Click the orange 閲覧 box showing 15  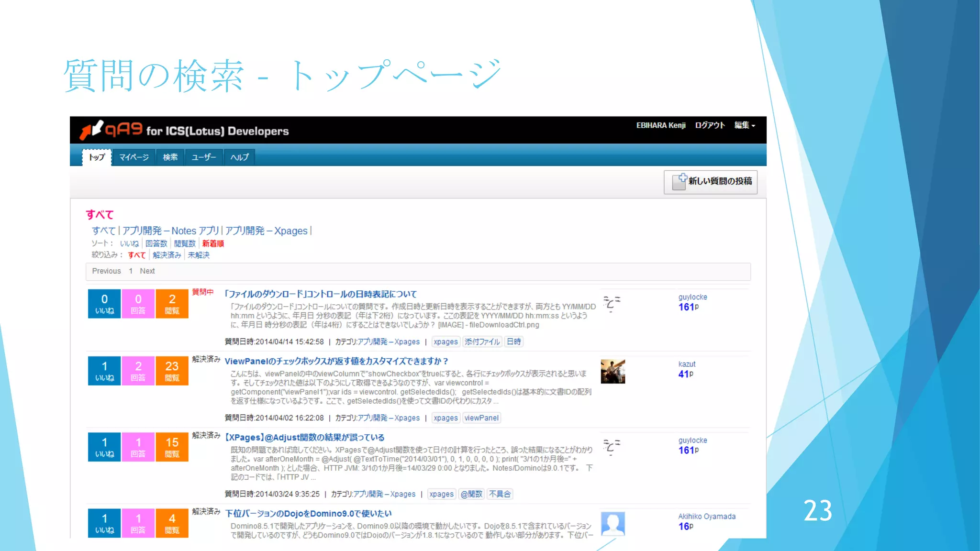coord(172,447)
